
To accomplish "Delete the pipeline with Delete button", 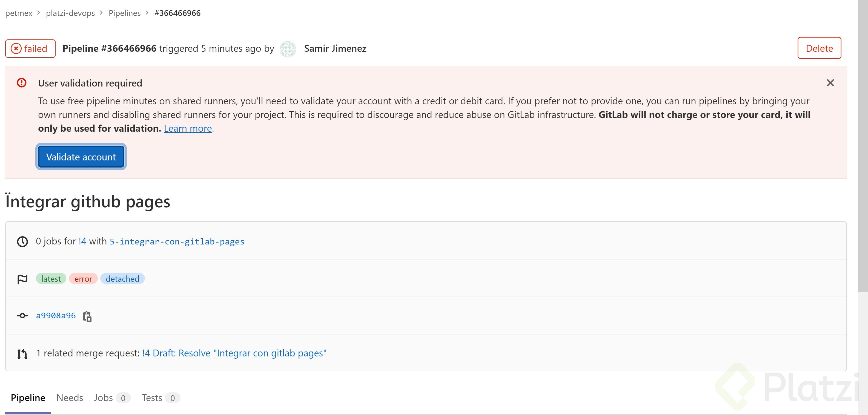I will [819, 48].
